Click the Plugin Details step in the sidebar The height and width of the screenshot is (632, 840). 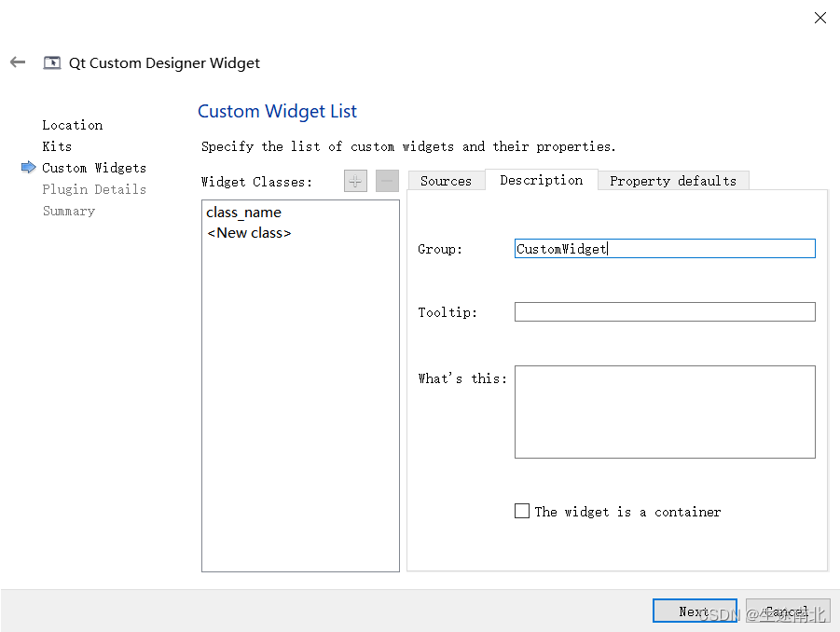point(94,189)
